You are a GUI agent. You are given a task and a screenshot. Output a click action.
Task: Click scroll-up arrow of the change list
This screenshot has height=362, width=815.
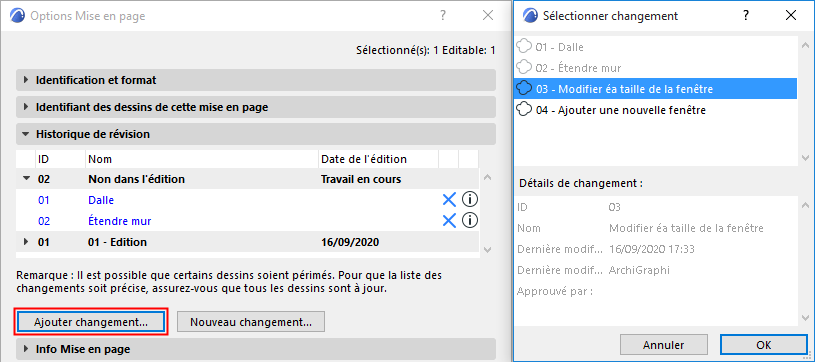[806, 46]
